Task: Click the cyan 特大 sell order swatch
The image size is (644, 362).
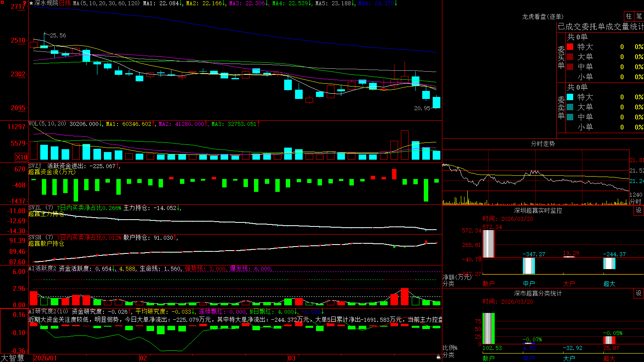Action: 570,97
